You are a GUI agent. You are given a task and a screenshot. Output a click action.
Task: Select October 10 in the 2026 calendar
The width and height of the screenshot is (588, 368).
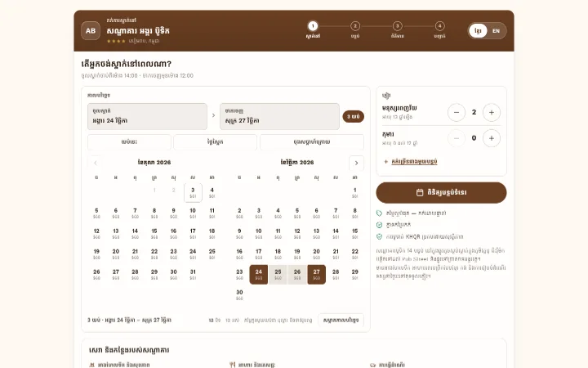click(x=193, y=213)
